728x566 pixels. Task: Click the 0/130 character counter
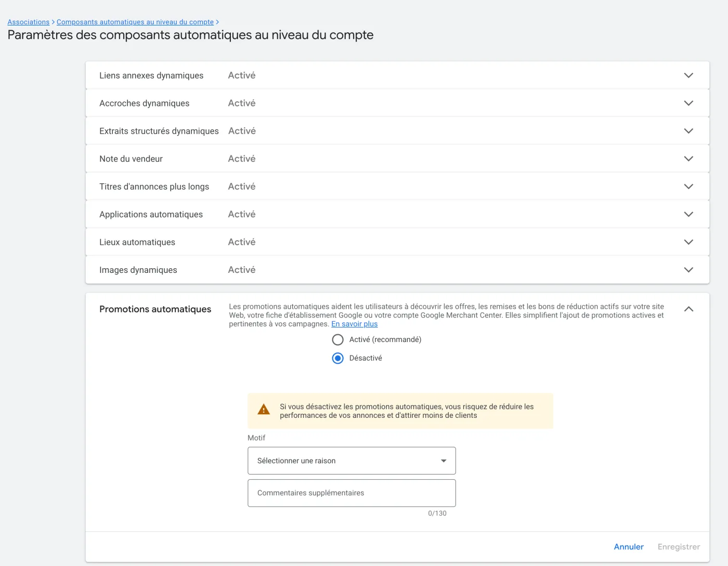437,514
